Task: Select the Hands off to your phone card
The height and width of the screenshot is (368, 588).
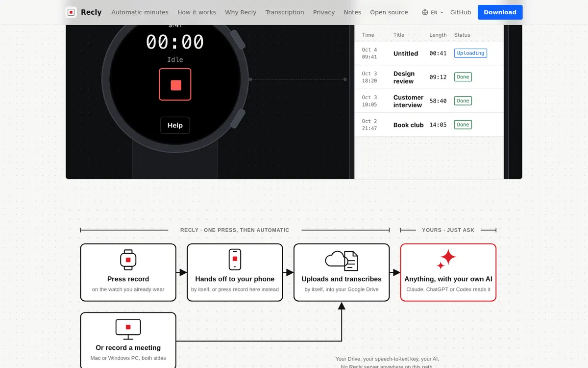Action: pyautogui.click(x=235, y=272)
